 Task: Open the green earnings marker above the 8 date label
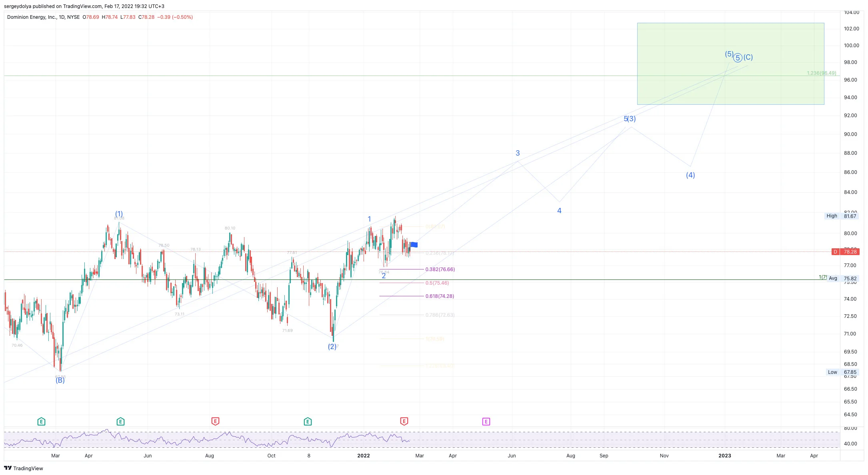click(308, 421)
